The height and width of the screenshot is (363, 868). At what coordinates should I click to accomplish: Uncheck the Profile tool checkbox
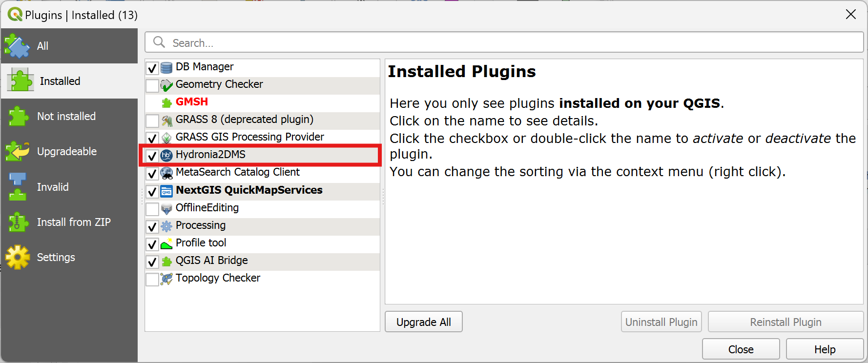pyautogui.click(x=152, y=244)
